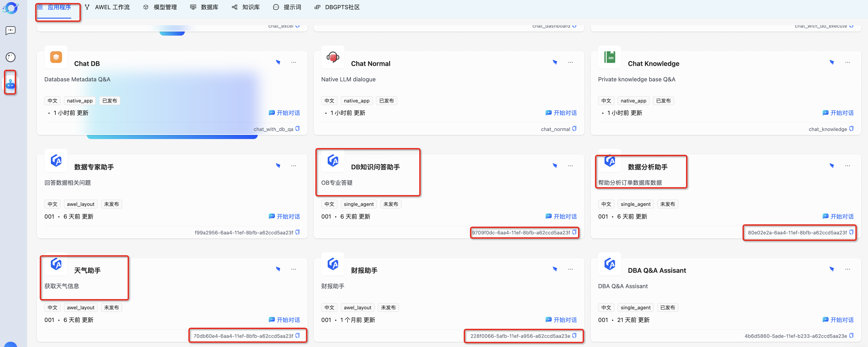Copy 财报助手 app ID 228f0066
This screenshot has width=868, height=347.
[574, 336]
